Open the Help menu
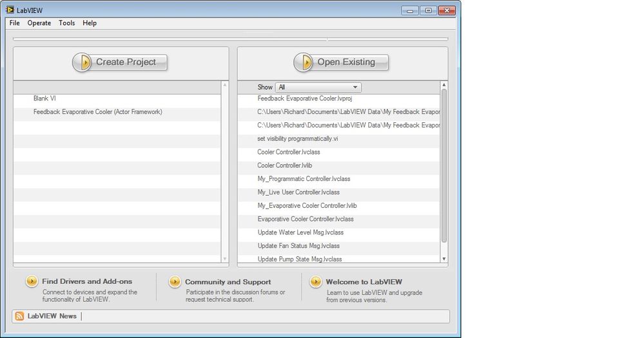The image size is (644, 338). click(x=90, y=23)
